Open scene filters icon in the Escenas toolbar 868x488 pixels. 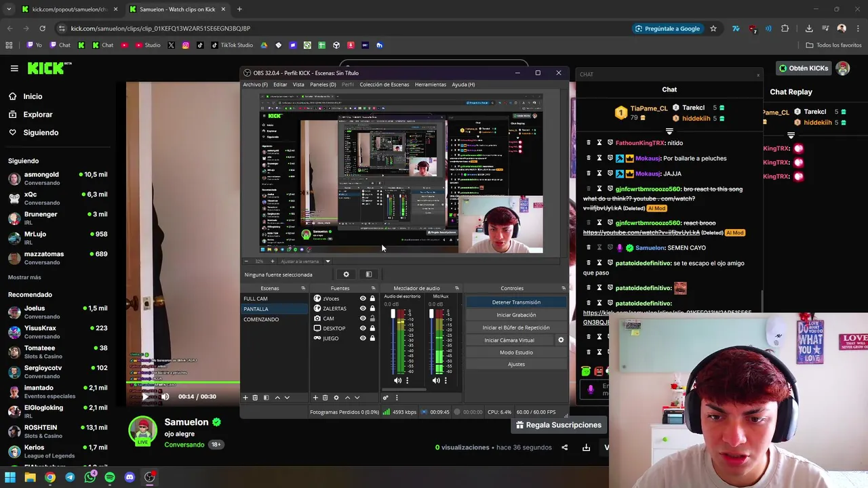coord(266,398)
